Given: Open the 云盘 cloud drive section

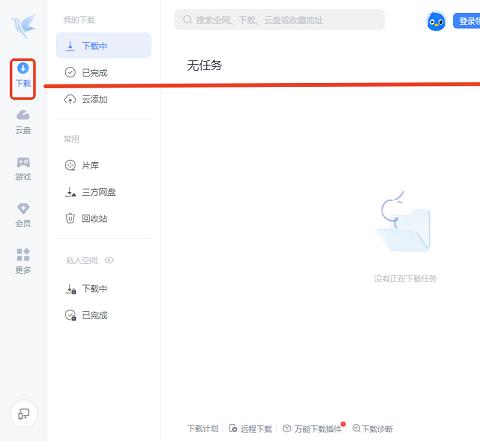Looking at the screenshot, I should click(x=23, y=122).
